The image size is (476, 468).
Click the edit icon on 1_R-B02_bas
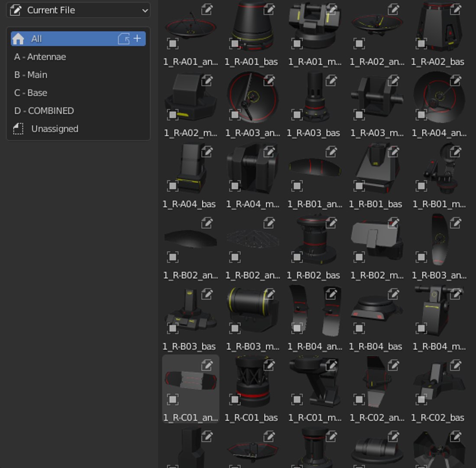[x=331, y=223]
